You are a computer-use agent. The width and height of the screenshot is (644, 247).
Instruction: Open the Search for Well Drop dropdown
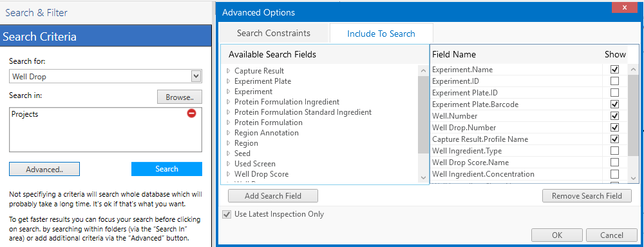click(196, 76)
